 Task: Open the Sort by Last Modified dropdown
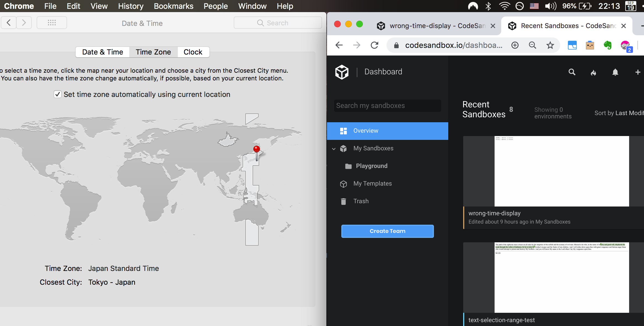619,113
